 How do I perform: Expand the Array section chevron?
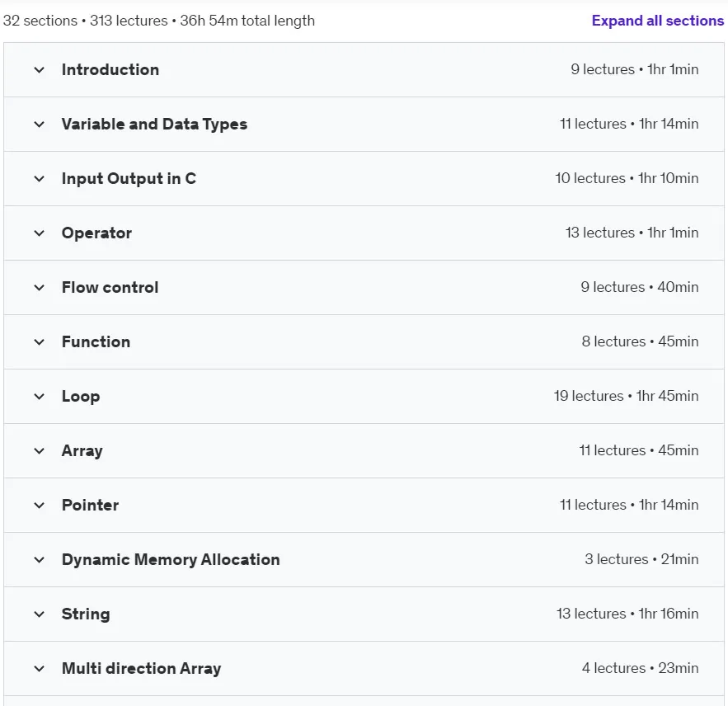tap(40, 451)
